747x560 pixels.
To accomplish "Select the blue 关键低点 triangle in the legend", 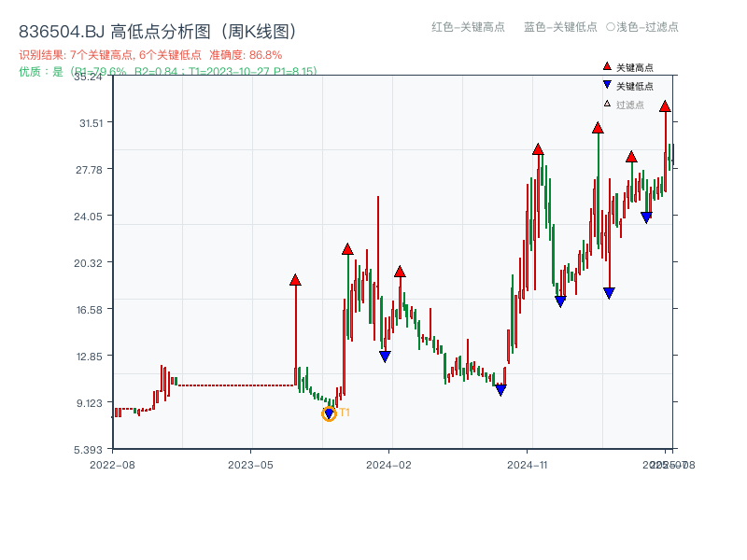I will tap(606, 84).
